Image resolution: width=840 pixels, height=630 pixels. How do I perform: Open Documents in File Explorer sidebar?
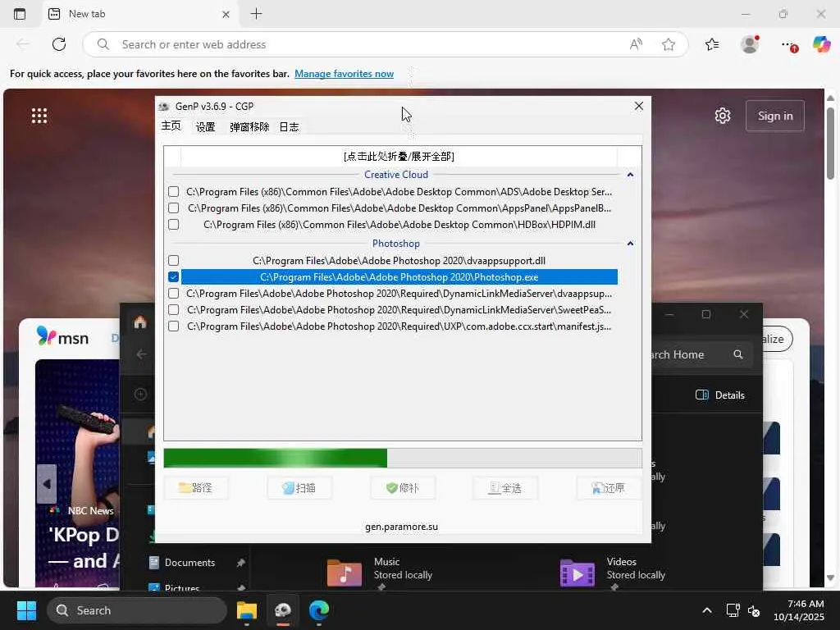coord(189,563)
